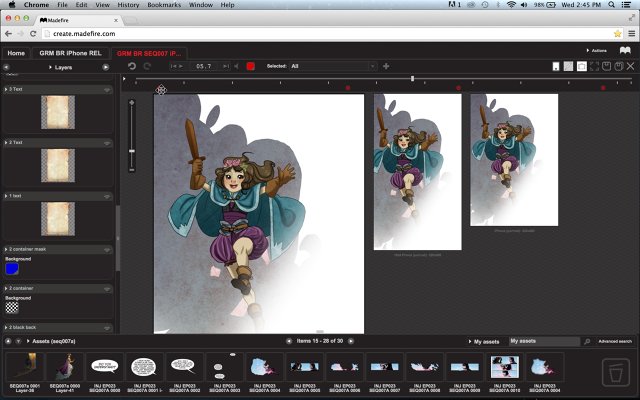The image size is (640, 400).
Task: Click left arrow beside Layers header
Action: 6,67
